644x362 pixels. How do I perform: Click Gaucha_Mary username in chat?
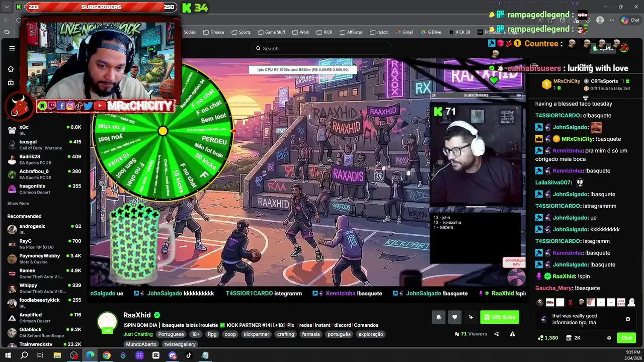[x=554, y=288]
